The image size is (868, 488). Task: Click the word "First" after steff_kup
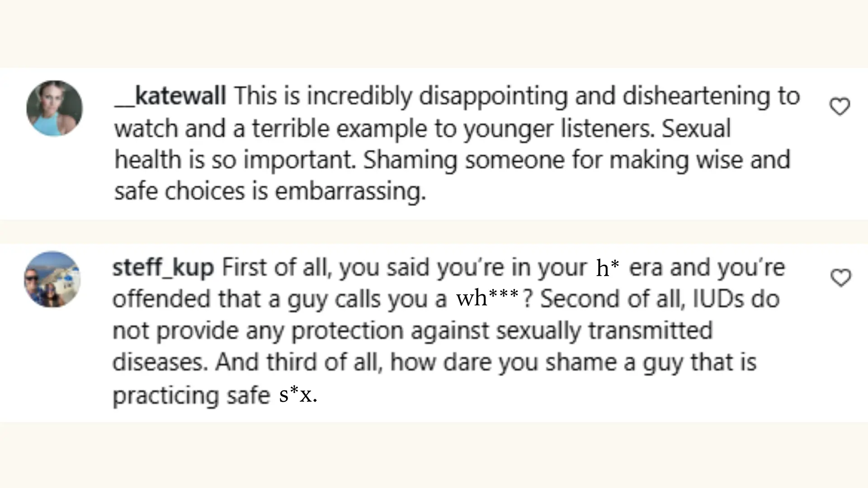(x=242, y=267)
